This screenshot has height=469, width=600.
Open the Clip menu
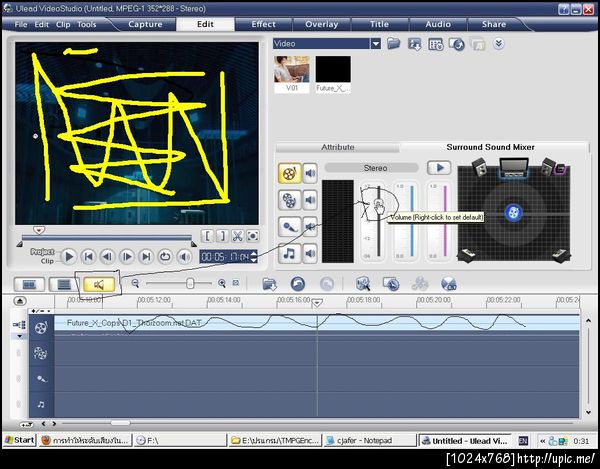point(63,24)
